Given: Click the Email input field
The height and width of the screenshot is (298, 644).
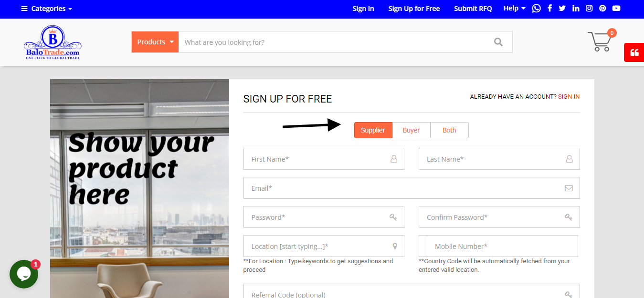Looking at the screenshot, I should 412,188.
